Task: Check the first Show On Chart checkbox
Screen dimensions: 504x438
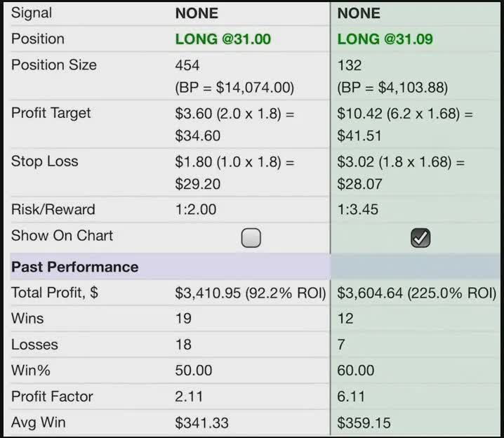Action: [251, 238]
